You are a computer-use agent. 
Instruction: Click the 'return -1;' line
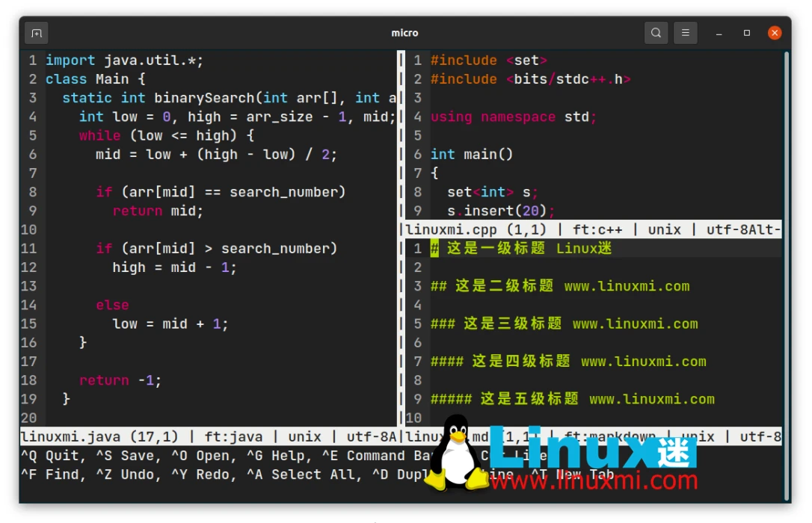coord(120,380)
